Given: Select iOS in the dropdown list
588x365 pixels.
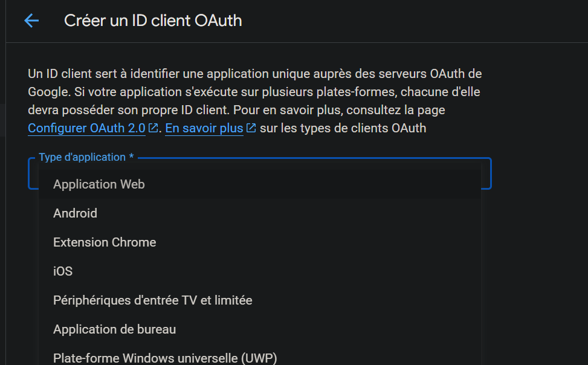Looking at the screenshot, I should coord(259,271).
